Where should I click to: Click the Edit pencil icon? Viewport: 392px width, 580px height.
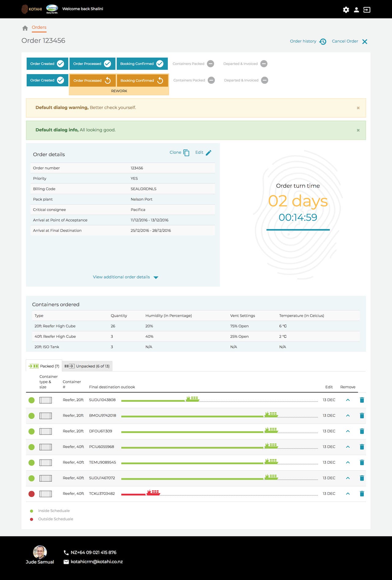pos(209,153)
